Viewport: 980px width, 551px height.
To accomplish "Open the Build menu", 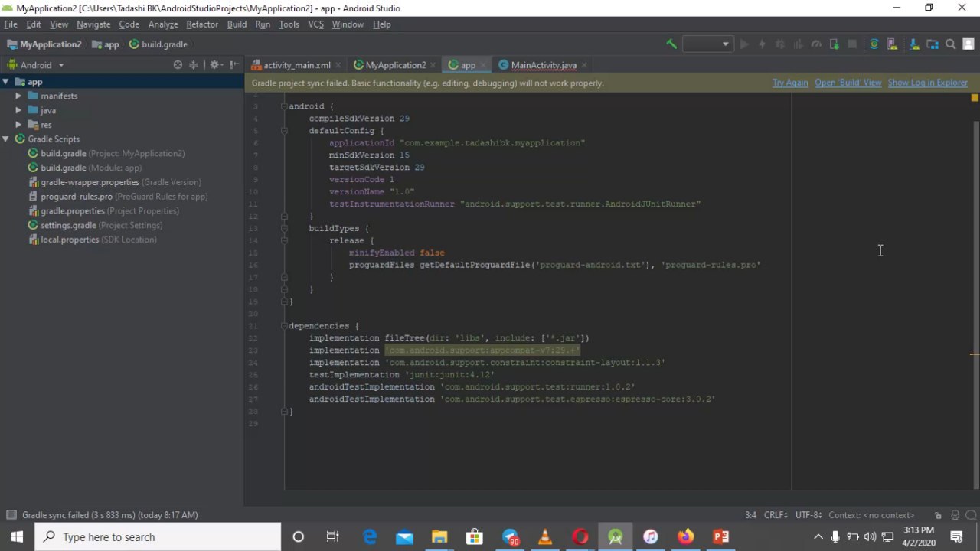I will 237,24.
